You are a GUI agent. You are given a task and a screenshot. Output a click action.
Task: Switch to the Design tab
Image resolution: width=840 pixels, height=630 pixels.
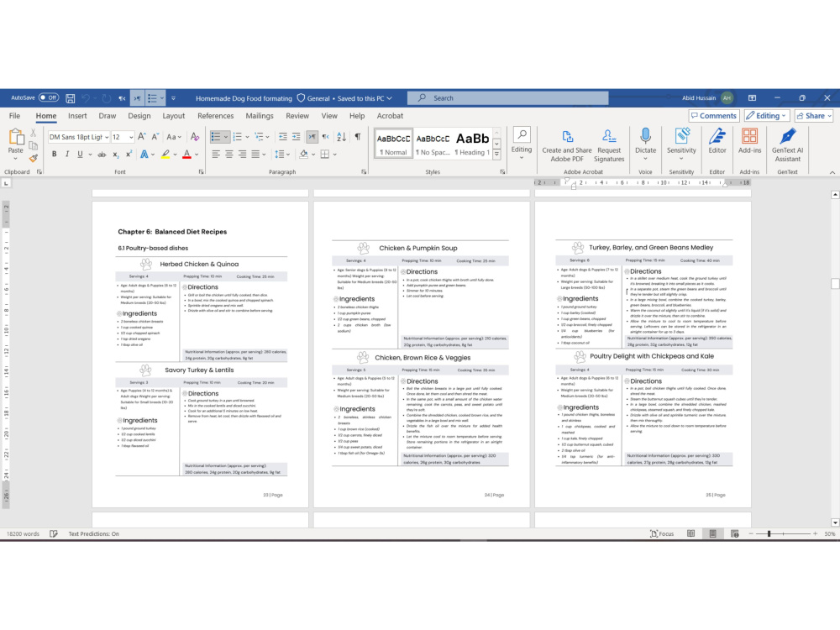(x=139, y=116)
